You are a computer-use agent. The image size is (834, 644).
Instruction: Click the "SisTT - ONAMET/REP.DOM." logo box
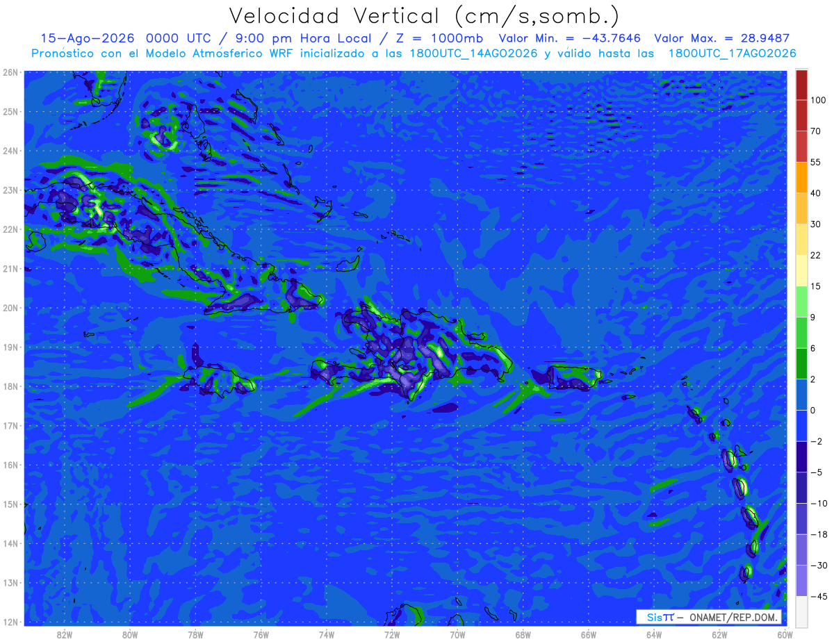pyautogui.click(x=709, y=617)
